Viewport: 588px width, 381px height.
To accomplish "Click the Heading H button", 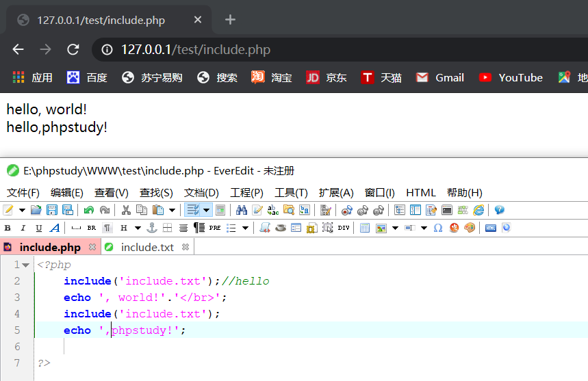I will coord(124,228).
